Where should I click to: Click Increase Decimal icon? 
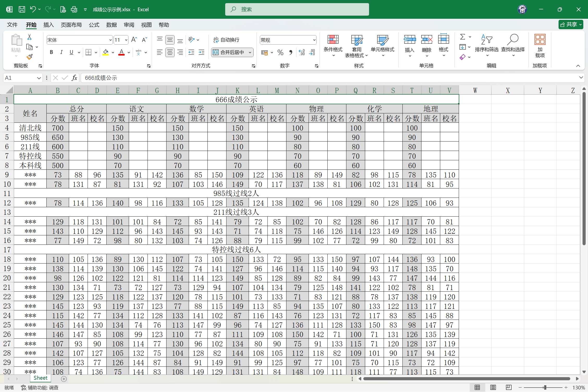(x=302, y=53)
